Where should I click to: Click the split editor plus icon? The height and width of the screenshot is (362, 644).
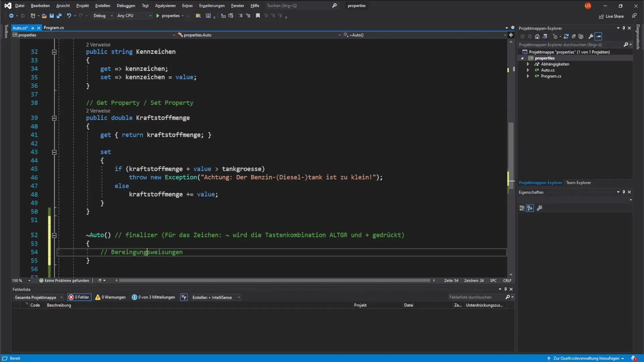click(x=511, y=35)
